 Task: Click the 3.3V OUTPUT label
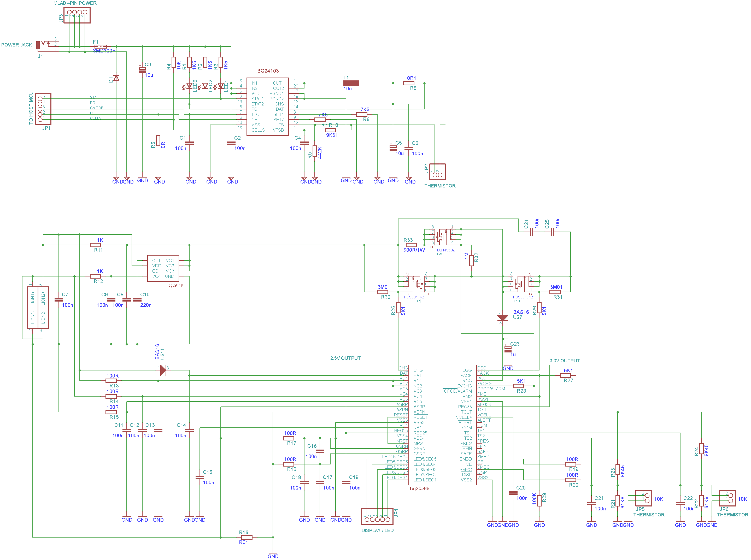point(565,361)
